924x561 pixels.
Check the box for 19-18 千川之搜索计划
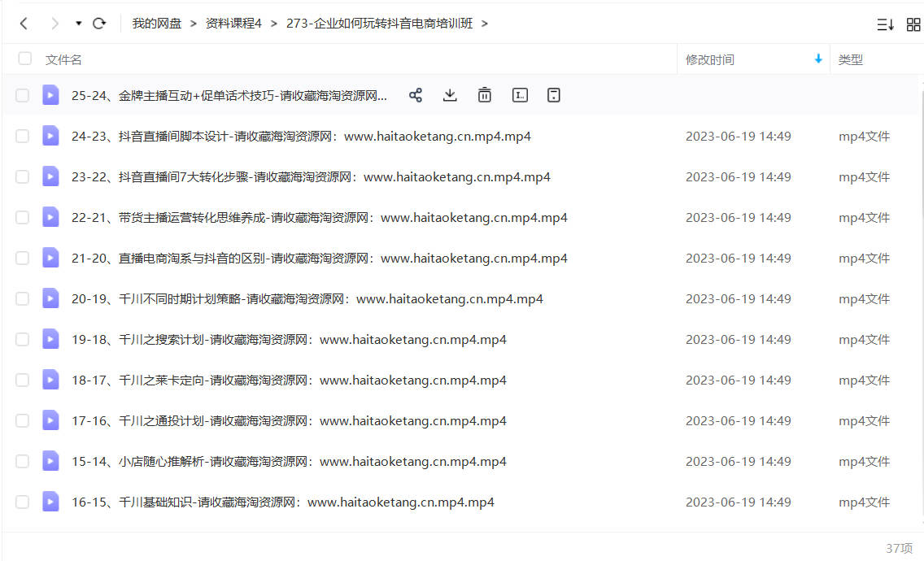(23, 339)
